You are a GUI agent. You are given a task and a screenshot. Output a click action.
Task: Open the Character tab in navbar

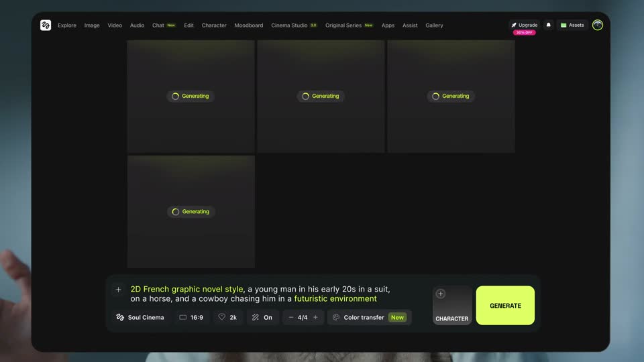point(214,25)
